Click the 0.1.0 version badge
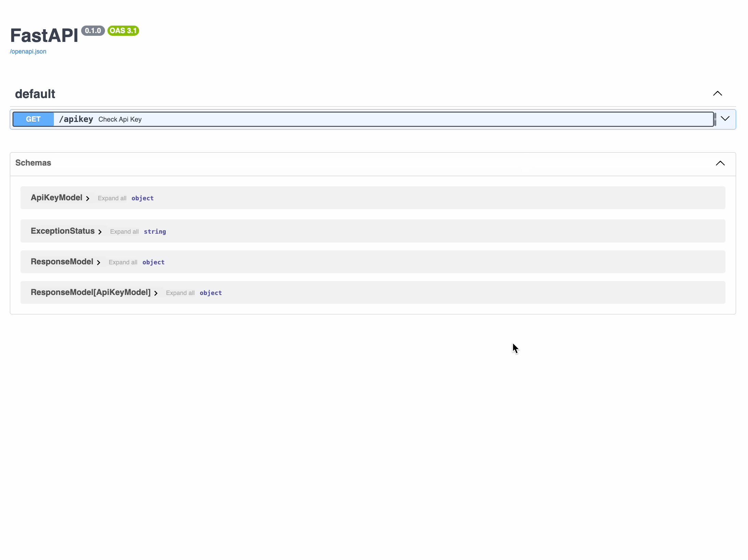The image size is (748, 560). [x=93, y=31]
